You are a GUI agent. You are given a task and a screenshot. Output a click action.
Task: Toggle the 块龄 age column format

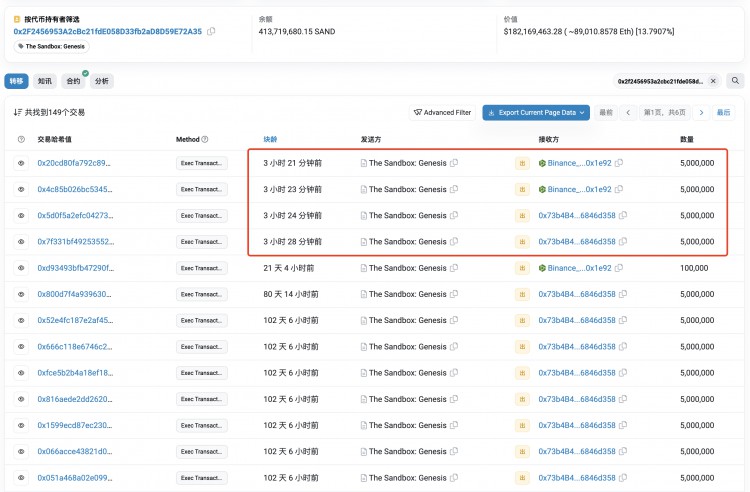(x=270, y=139)
